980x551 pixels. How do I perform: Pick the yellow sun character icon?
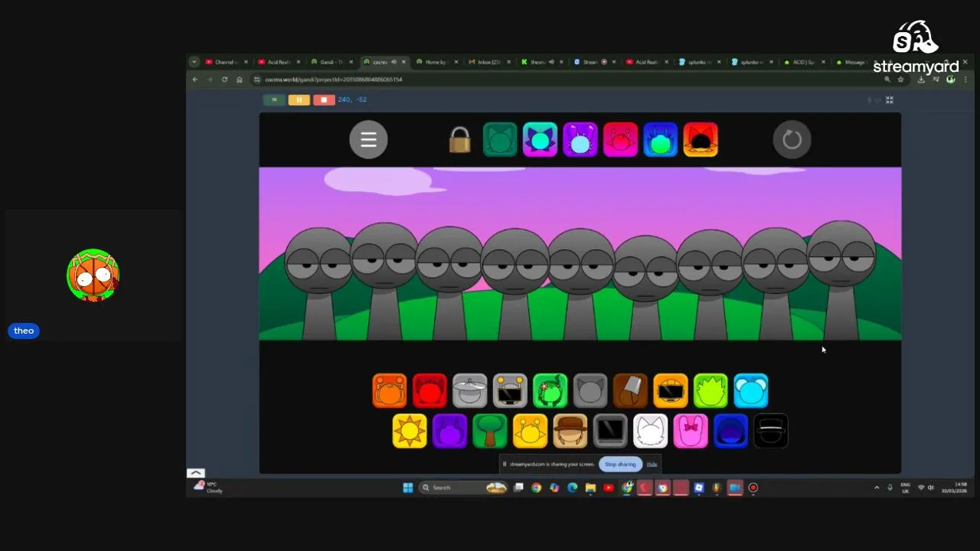click(x=410, y=431)
